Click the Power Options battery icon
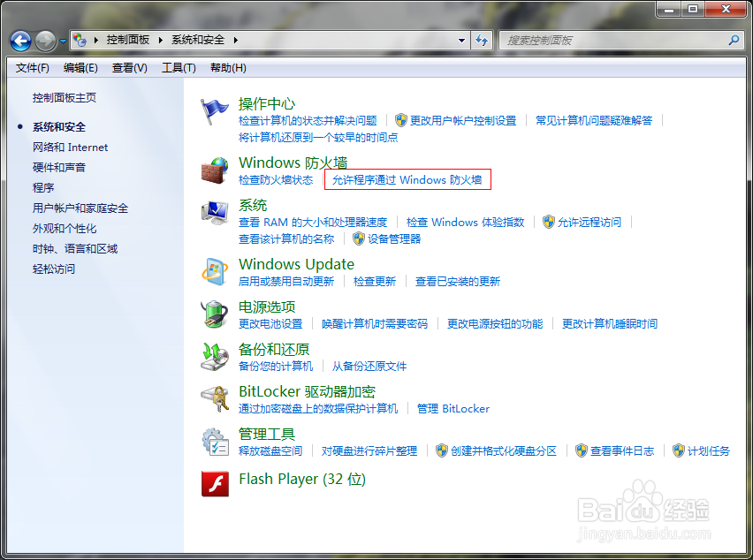 click(x=214, y=314)
